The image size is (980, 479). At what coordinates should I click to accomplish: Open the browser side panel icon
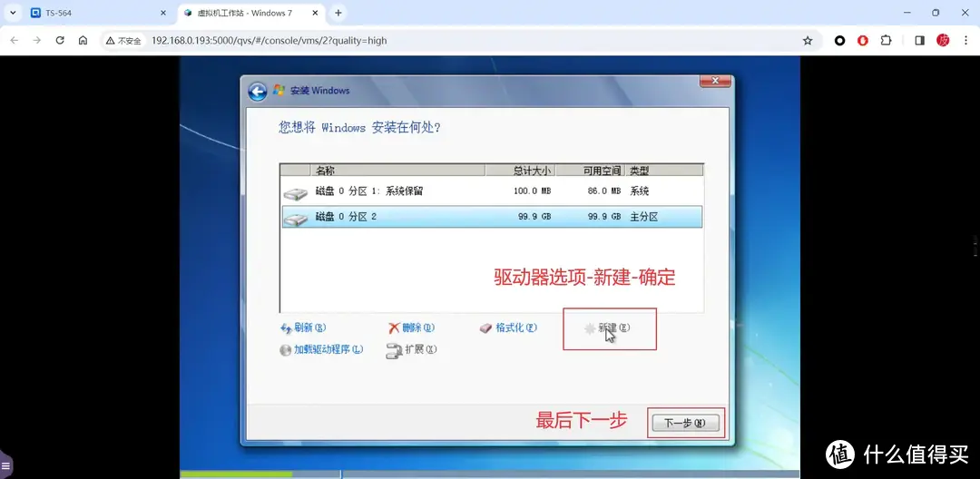click(x=919, y=40)
